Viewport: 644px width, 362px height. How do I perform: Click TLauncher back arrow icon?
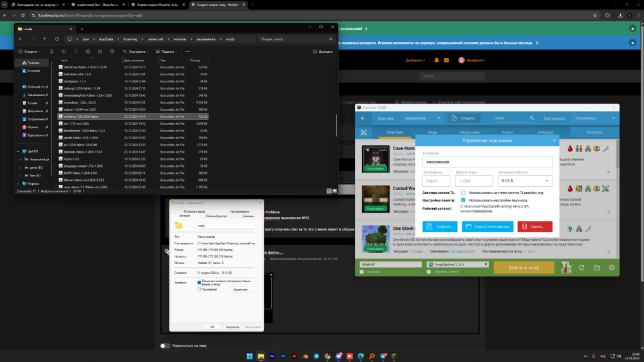363,119
